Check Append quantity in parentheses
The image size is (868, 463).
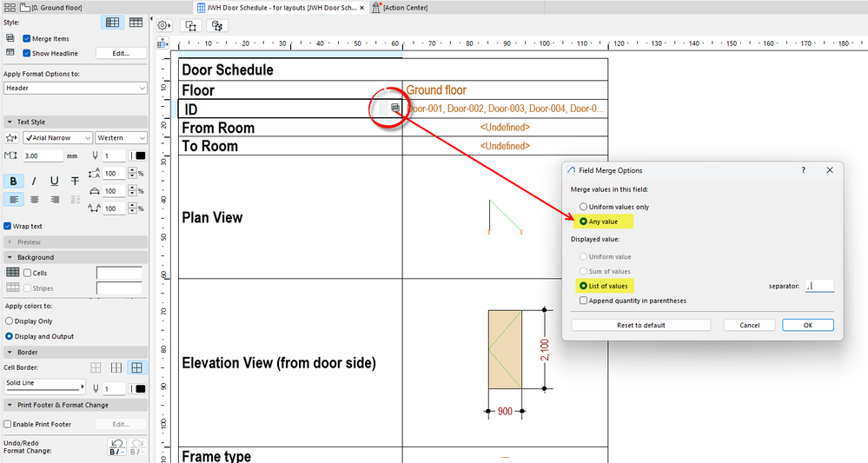583,301
